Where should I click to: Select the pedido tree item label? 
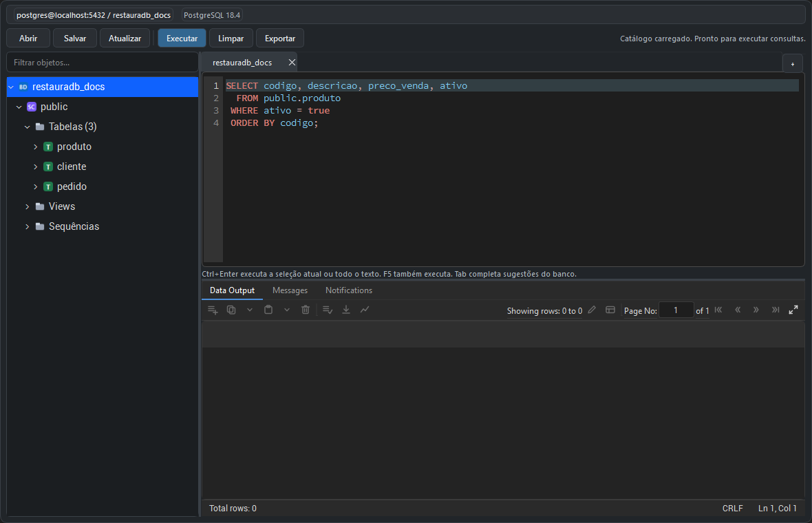tap(72, 187)
